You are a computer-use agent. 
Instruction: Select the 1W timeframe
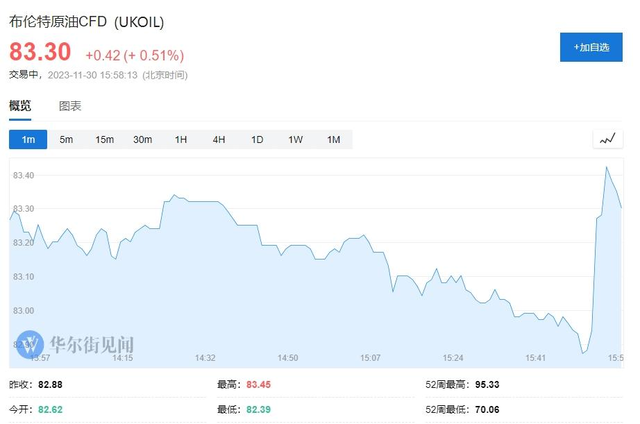(x=296, y=140)
